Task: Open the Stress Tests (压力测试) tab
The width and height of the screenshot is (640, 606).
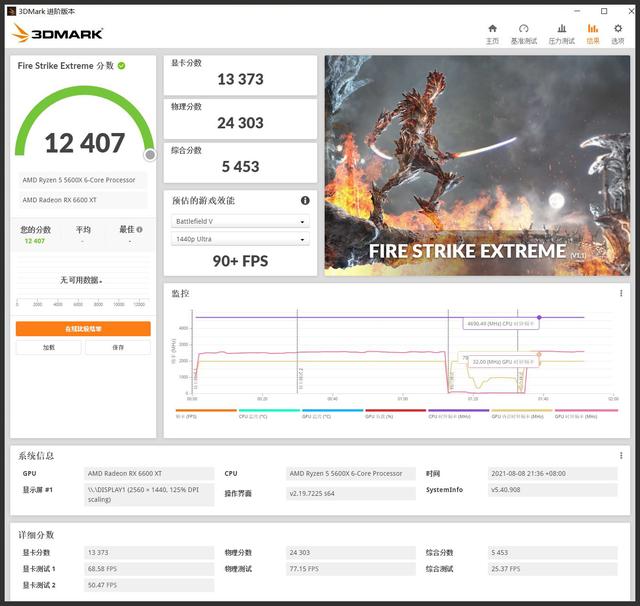Action: [x=562, y=34]
